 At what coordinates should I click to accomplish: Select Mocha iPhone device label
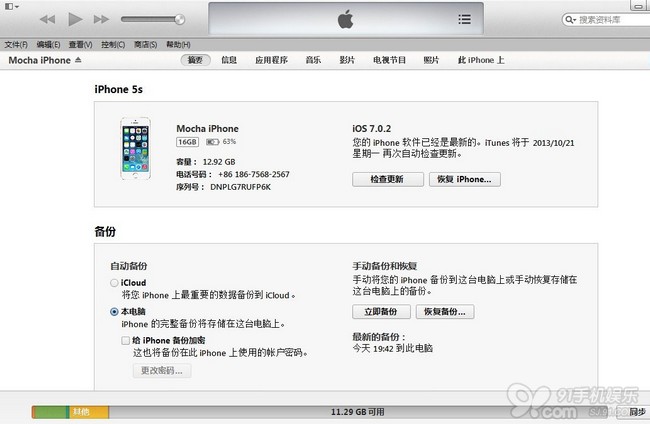40,61
